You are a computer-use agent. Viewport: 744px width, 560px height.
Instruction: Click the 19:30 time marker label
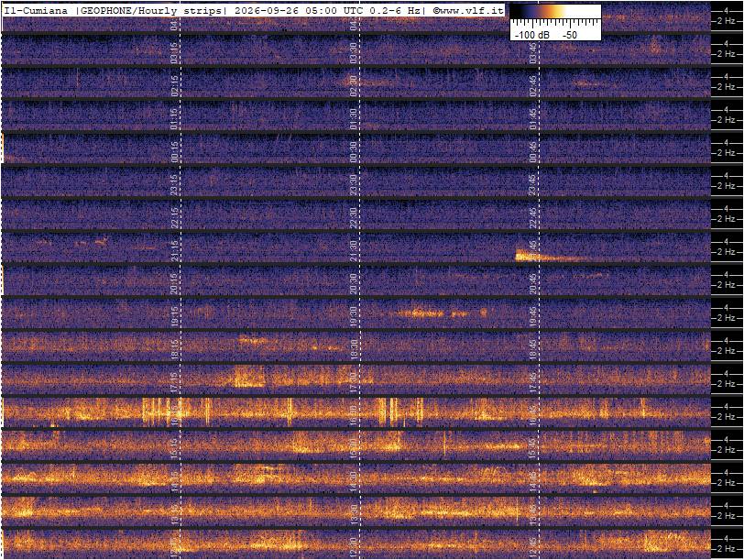(x=353, y=313)
